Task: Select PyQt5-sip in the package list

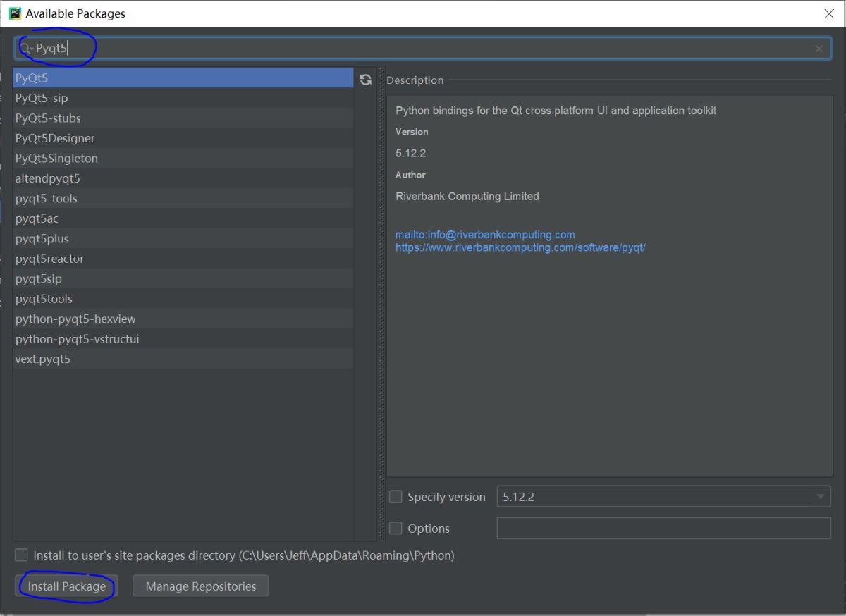Action: 42,98
